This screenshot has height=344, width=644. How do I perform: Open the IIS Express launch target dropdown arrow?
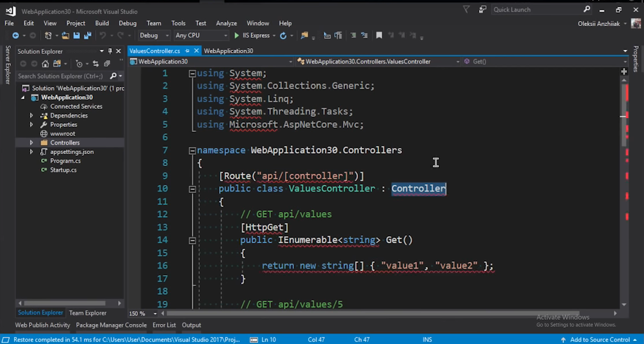coord(274,36)
